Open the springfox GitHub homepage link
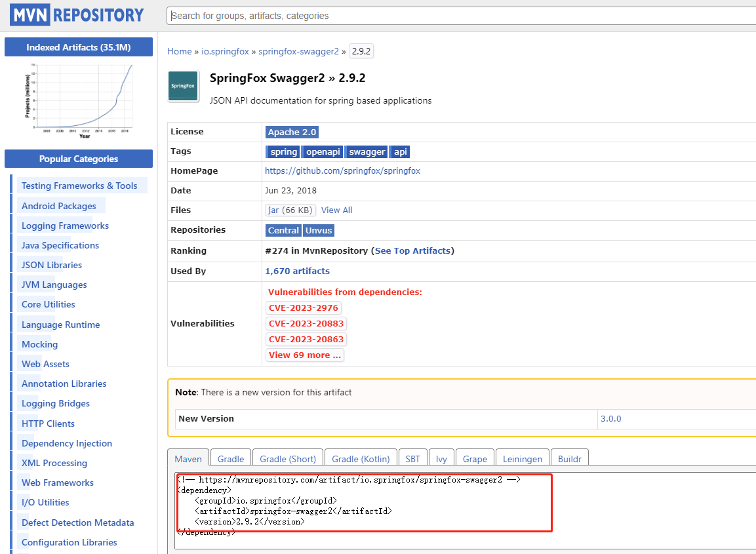Screen dimensions: 756x554 point(342,170)
